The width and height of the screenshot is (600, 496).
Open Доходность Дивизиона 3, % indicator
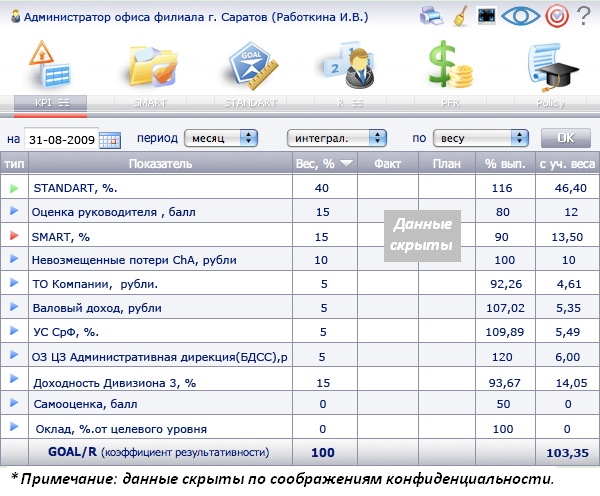pyautogui.click(x=115, y=383)
